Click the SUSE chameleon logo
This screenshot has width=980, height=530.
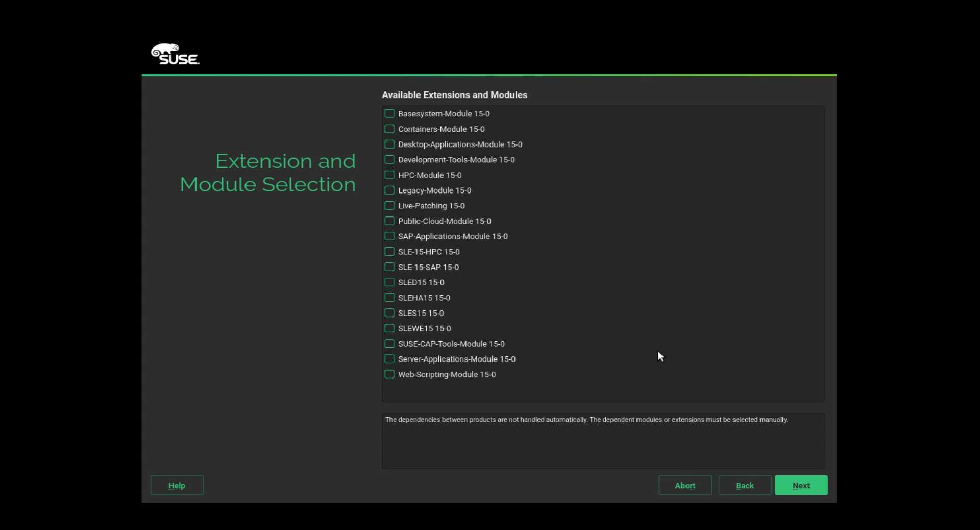[175, 54]
